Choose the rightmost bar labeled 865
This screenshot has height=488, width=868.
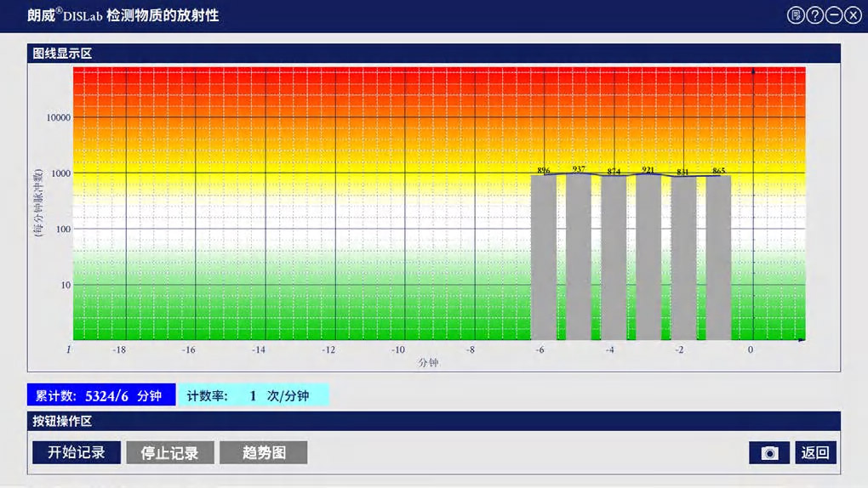tap(718, 258)
